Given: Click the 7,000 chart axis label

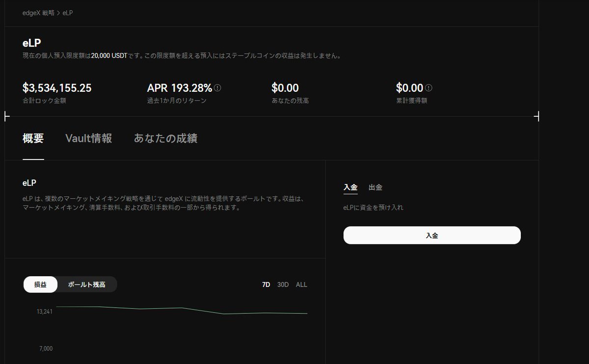Looking at the screenshot, I should coord(45,348).
